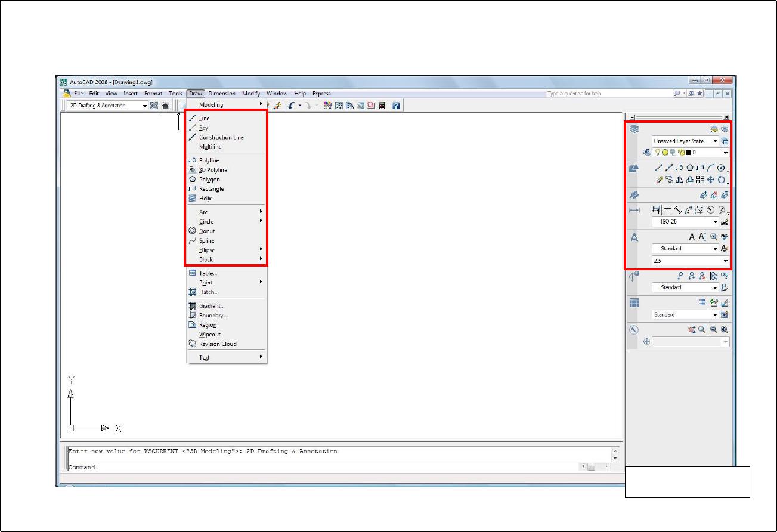Toggle layer freeze sun icon
Viewport: 777px width, 532px height.
pyautogui.click(x=664, y=153)
